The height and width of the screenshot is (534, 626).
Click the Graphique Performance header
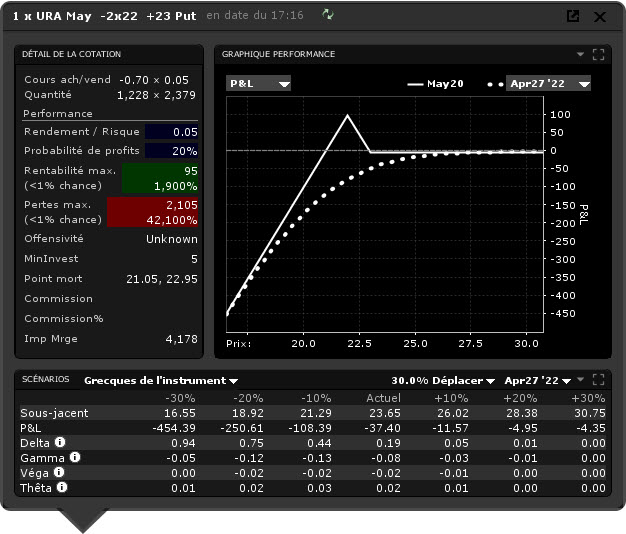click(x=278, y=54)
